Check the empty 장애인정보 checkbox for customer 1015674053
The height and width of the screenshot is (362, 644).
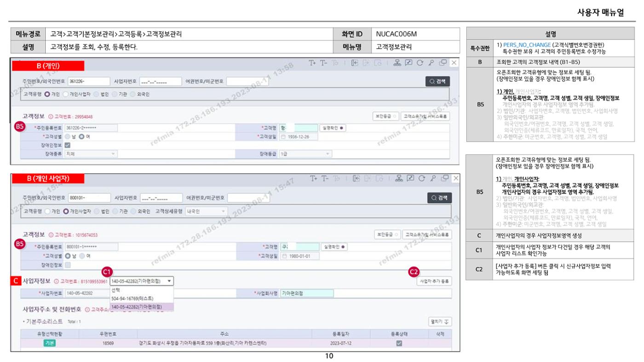coord(68,265)
